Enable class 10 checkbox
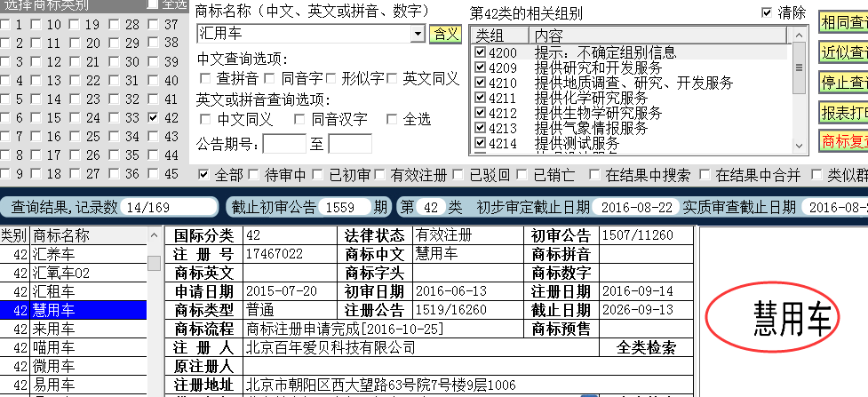This screenshot has width=868, height=397. [36, 24]
